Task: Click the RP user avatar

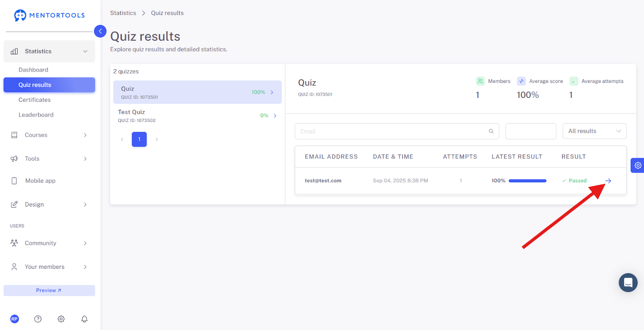Action: point(14,319)
